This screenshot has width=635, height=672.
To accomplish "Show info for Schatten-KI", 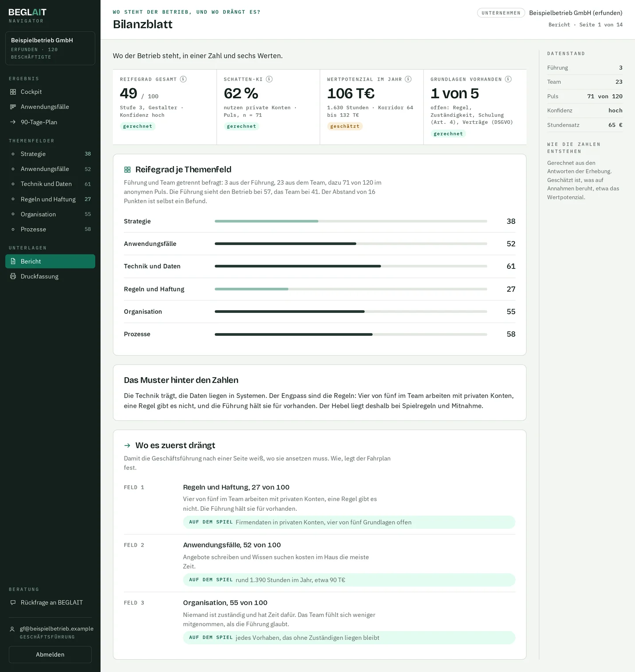I will [269, 79].
